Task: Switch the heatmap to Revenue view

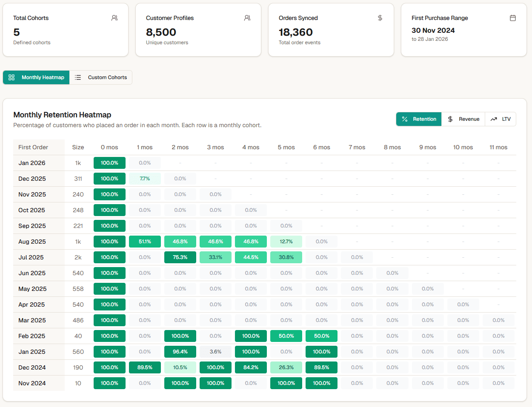Action: [463, 119]
